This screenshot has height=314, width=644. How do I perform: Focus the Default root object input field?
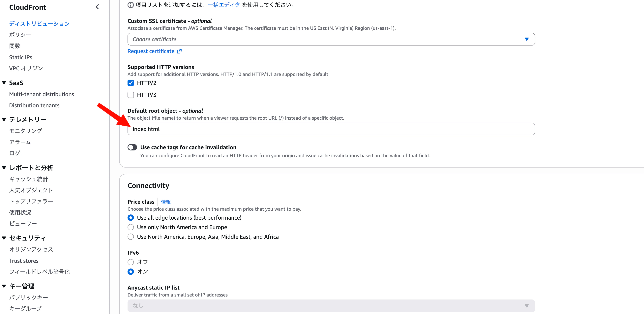pyautogui.click(x=331, y=129)
